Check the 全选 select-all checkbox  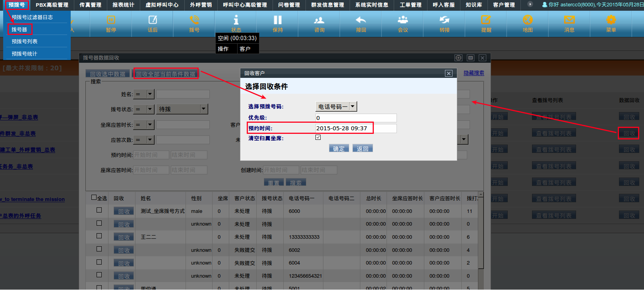pyautogui.click(x=94, y=197)
